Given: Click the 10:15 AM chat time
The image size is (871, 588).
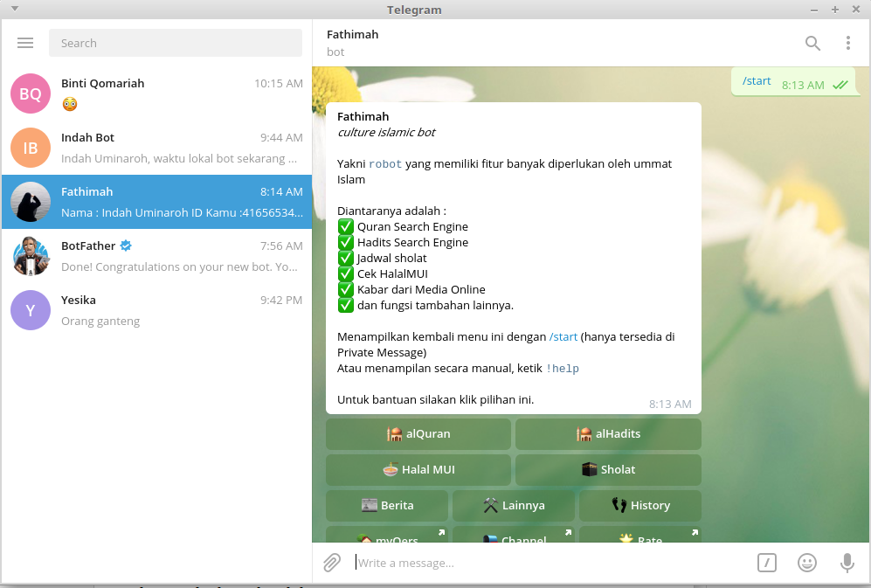Looking at the screenshot, I should pyautogui.click(x=279, y=83).
